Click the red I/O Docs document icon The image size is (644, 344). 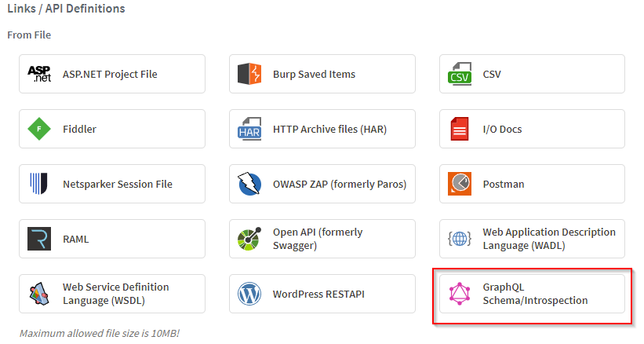tap(460, 129)
